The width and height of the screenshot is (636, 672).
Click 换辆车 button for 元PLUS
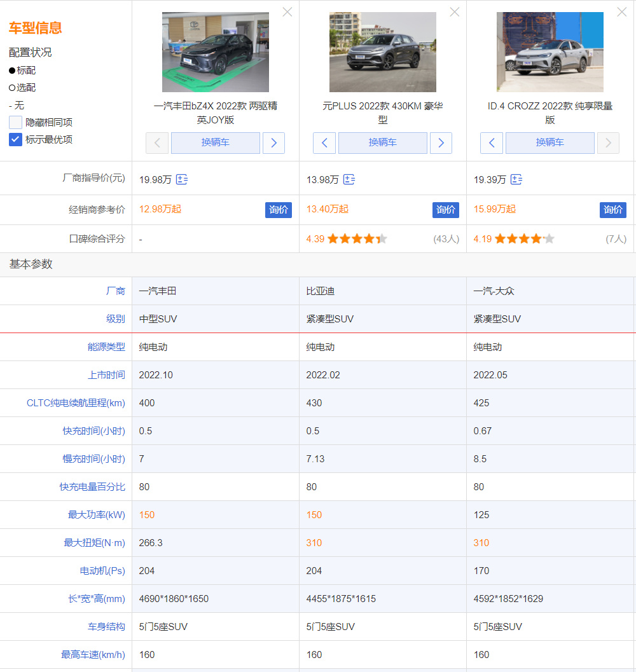point(382,142)
